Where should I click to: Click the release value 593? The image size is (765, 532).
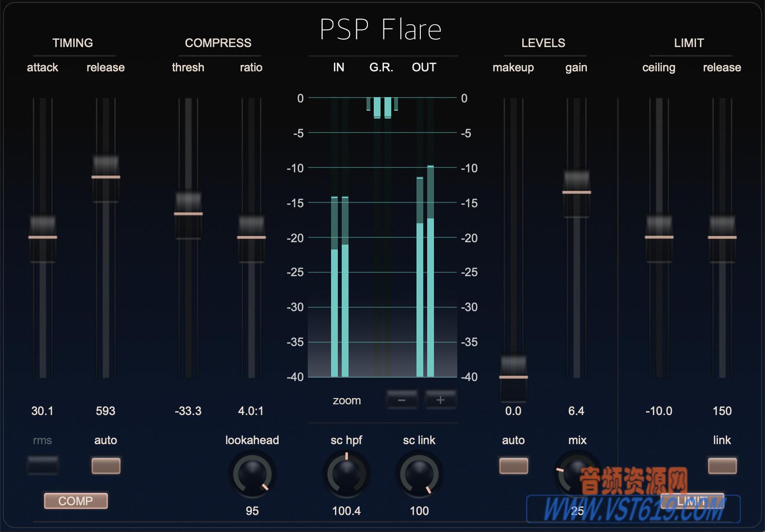point(105,411)
